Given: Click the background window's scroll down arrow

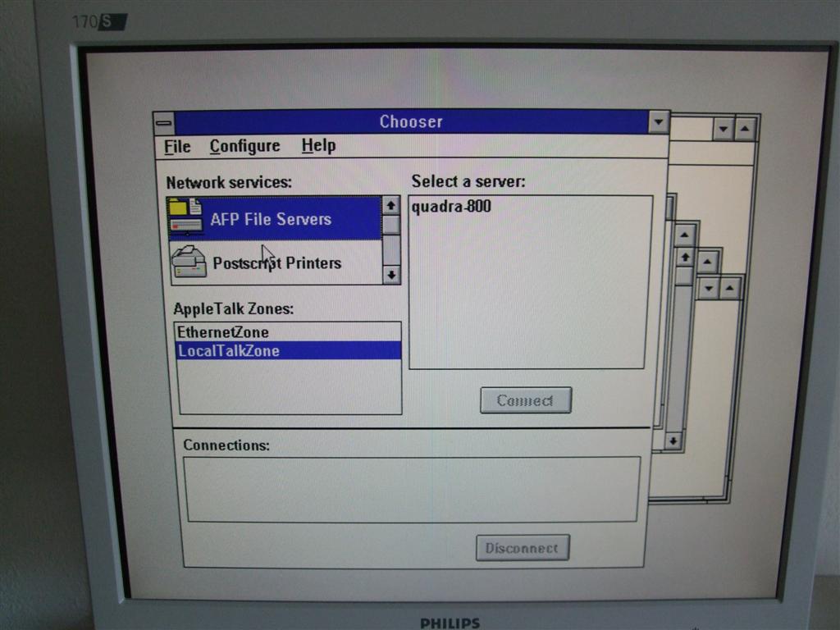Looking at the screenshot, I should 673,441.
